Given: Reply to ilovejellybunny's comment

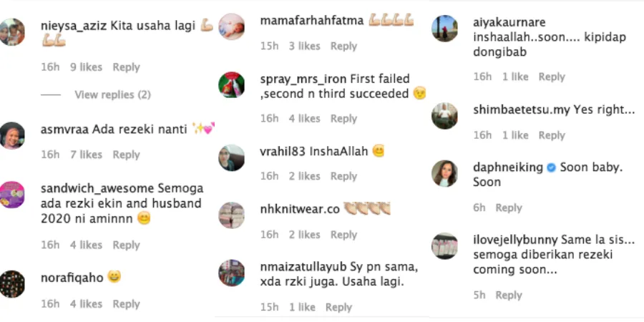Looking at the screenshot, I should (x=509, y=295).
